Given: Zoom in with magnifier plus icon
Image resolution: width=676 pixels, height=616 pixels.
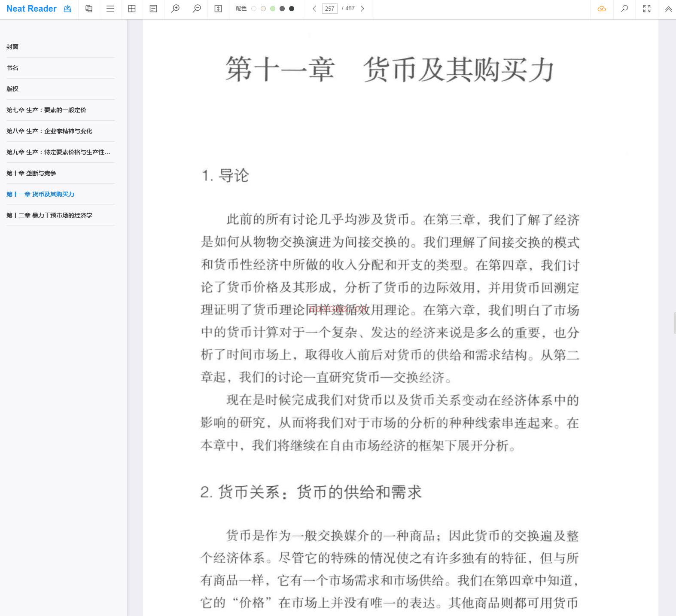Looking at the screenshot, I should pos(175,9).
